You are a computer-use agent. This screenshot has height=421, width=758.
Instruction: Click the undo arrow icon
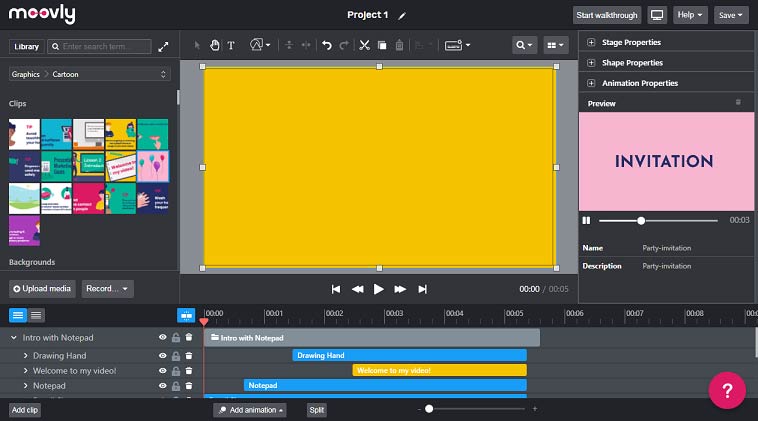pyautogui.click(x=327, y=45)
